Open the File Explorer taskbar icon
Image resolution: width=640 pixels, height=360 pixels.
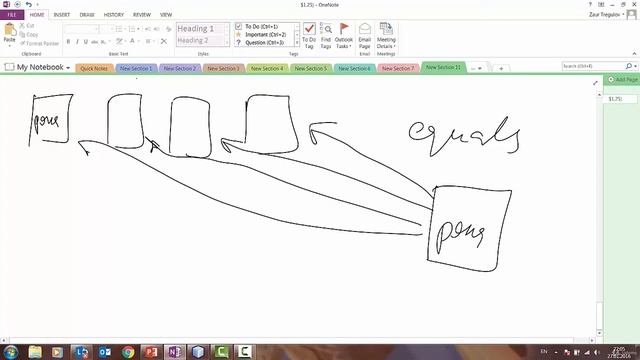pyautogui.click(x=35, y=352)
